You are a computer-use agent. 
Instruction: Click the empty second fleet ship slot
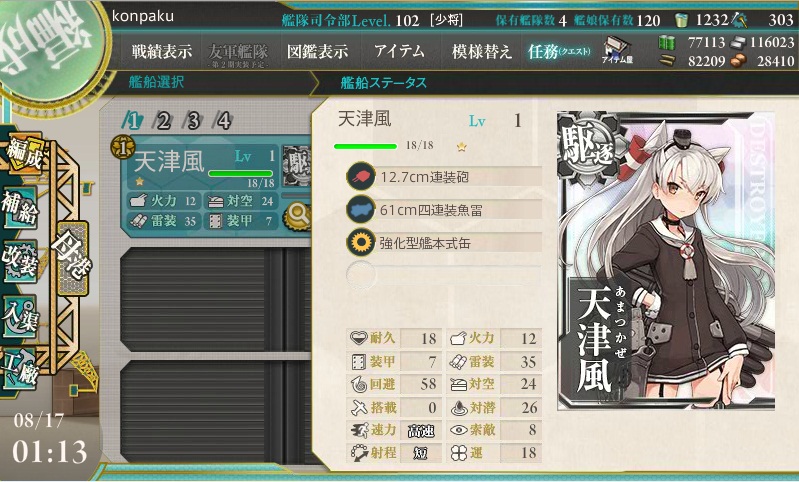[216, 300]
